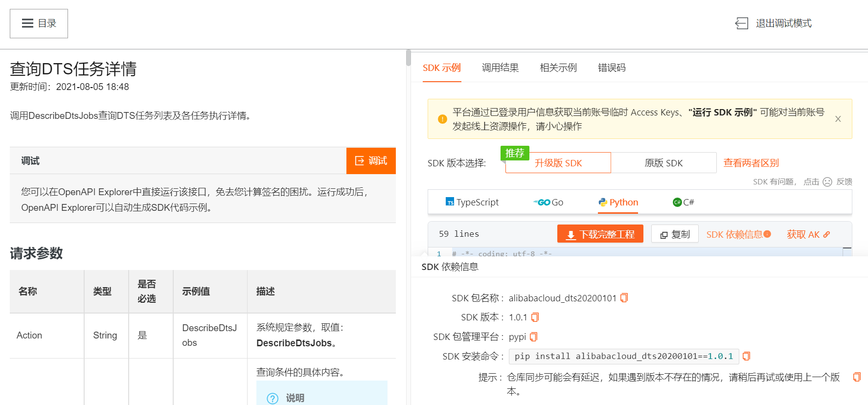Switch to the original SDK version
Viewport: 868px width, 405px height.
click(x=663, y=163)
